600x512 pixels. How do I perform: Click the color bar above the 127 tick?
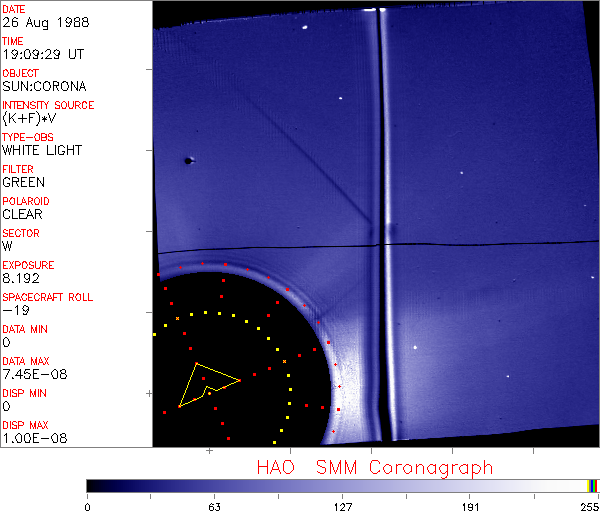click(341, 485)
